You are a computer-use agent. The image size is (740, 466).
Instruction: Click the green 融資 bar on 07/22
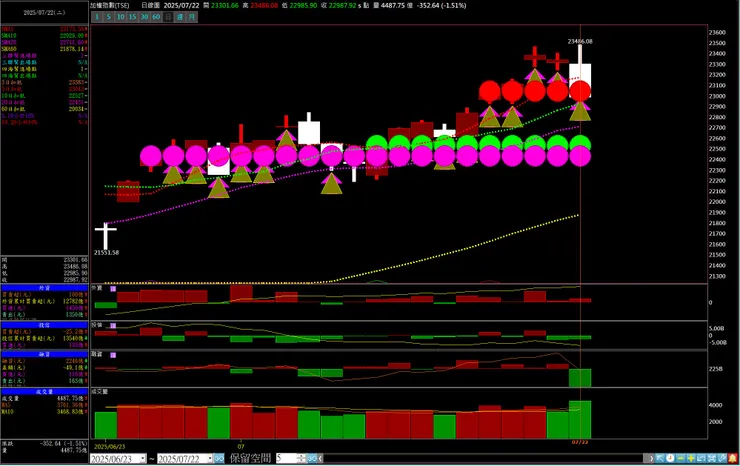[580, 378]
